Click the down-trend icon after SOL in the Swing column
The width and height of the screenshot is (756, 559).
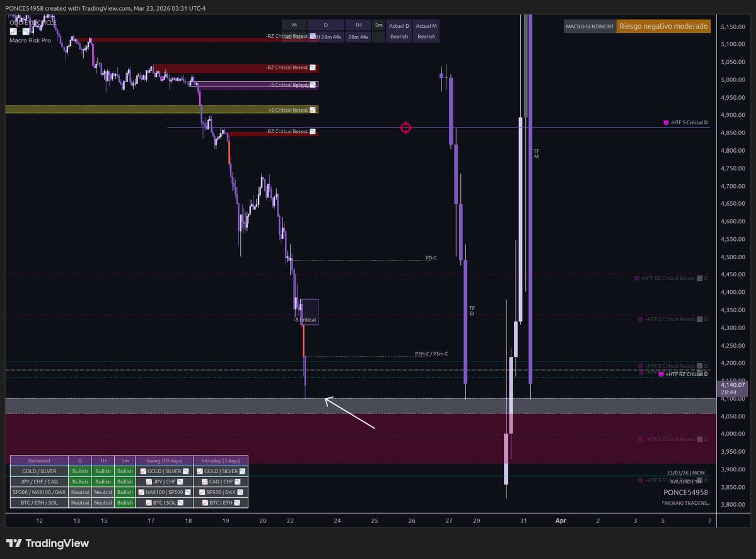tap(180, 503)
